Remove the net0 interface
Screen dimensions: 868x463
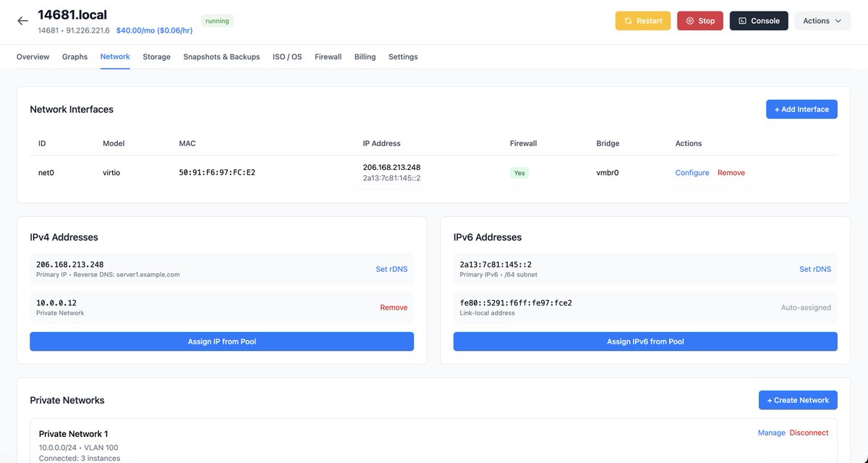click(731, 173)
